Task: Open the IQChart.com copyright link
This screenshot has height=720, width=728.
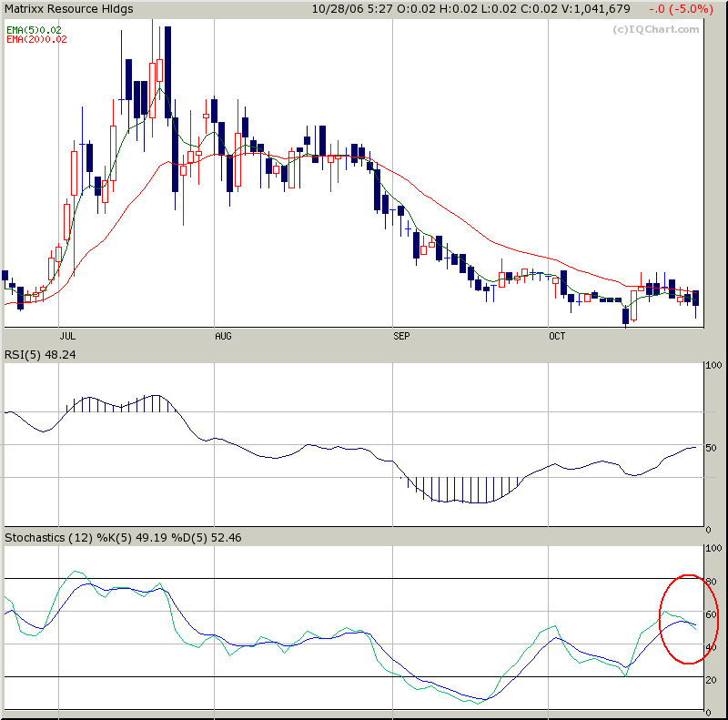Action: tap(657, 29)
